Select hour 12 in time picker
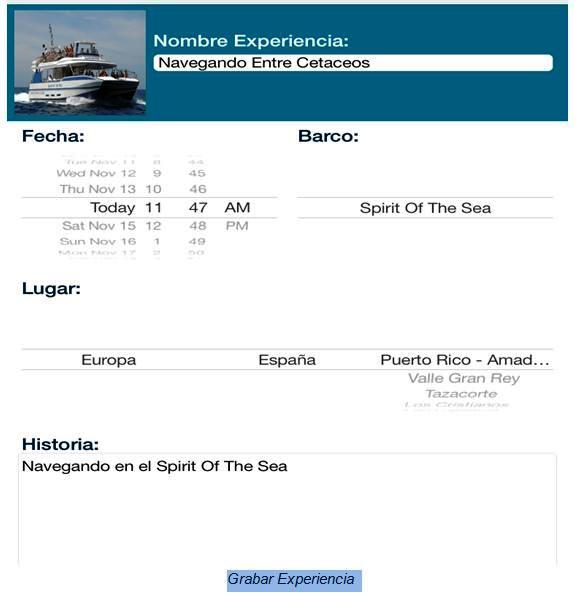Screen dimensions: 575x597 153,226
